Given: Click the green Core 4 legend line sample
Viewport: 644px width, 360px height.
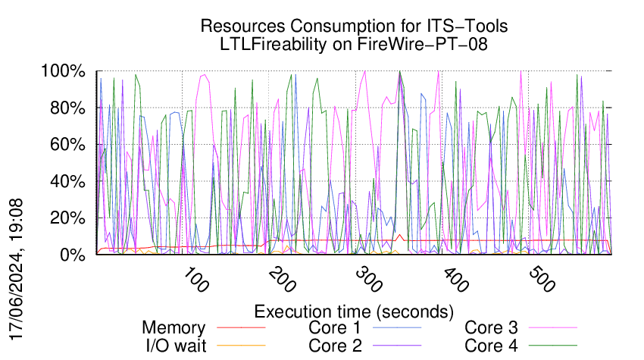Looking at the screenshot, I should point(553,346).
